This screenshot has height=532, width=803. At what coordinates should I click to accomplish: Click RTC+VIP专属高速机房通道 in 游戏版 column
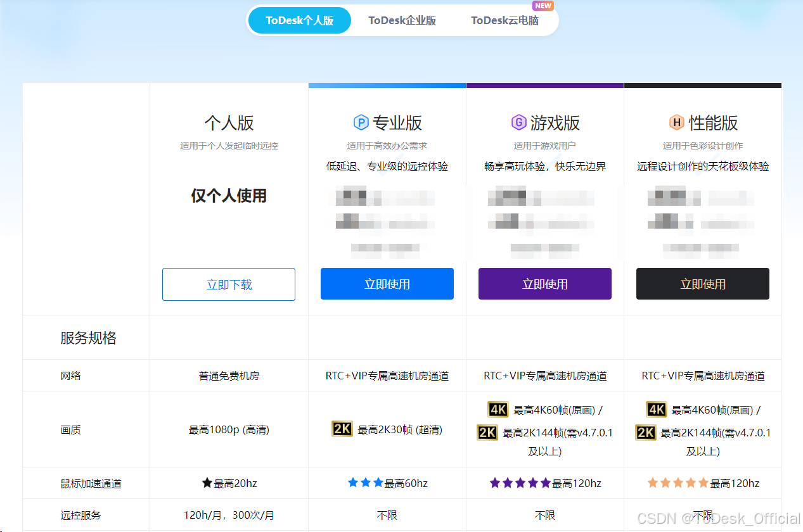pyautogui.click(x=545, y=376)
